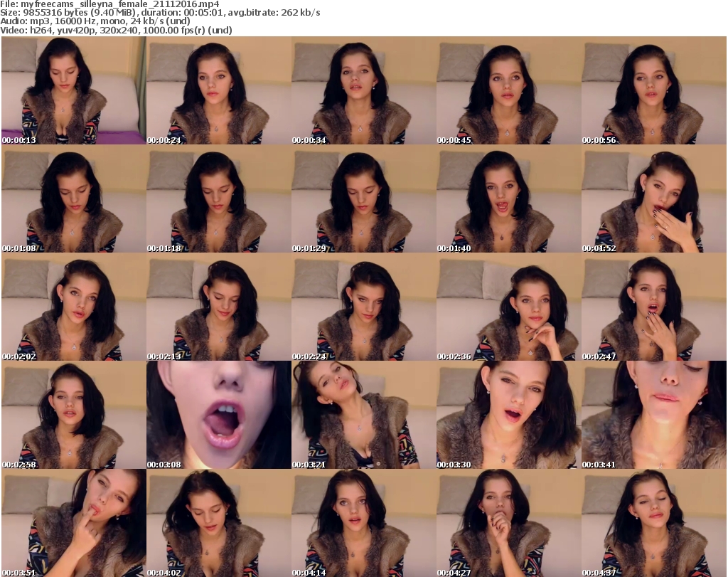Select the thumbnail timestamped 00:01:08
The width and height of the screenshot is (728, 577).
coord(74,198)
